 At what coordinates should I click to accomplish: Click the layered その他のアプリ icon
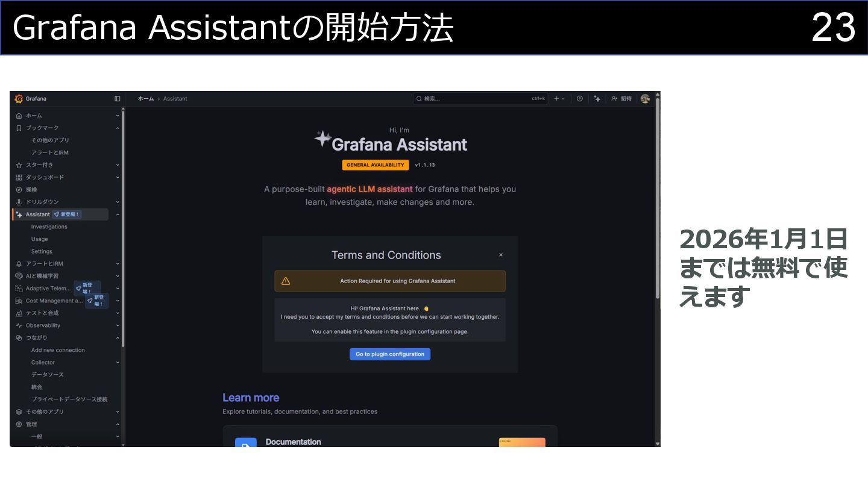[19, 412]
